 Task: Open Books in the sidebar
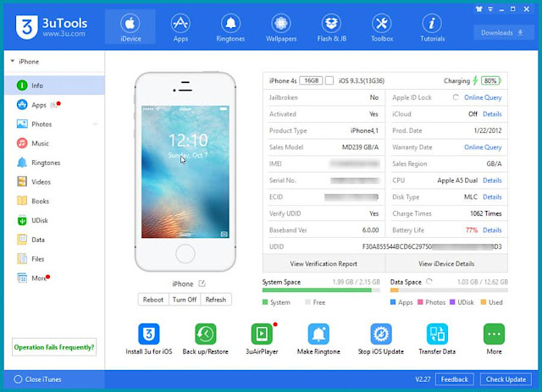(54, 201)
